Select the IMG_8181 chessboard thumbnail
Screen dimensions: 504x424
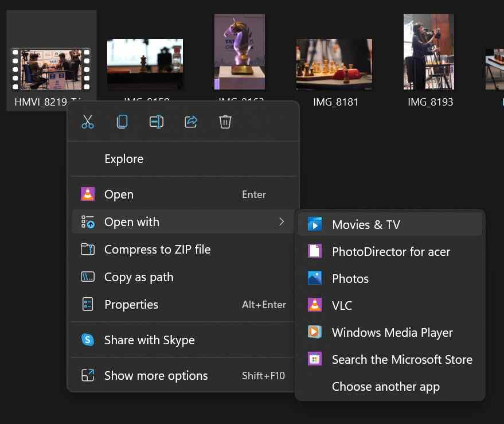click(x=334, y=64)
